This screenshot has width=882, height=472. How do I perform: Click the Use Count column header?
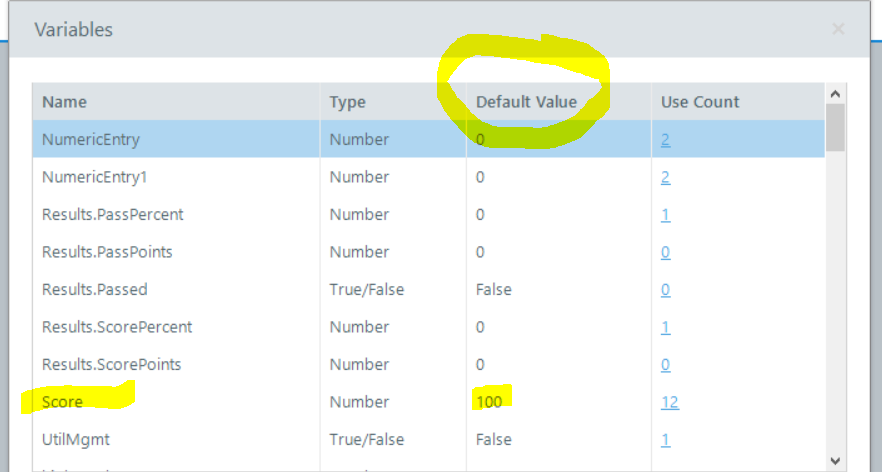point(700,102)
